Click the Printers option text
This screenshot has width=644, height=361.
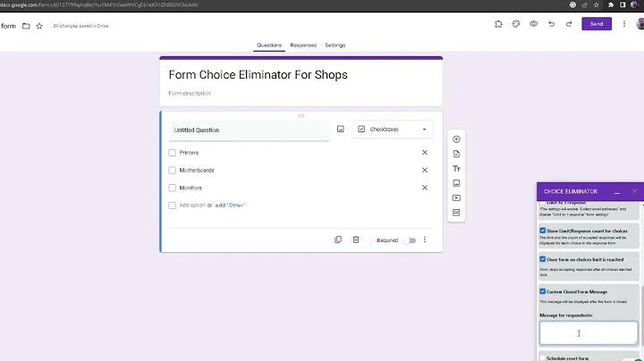click(x=189, y=153)
